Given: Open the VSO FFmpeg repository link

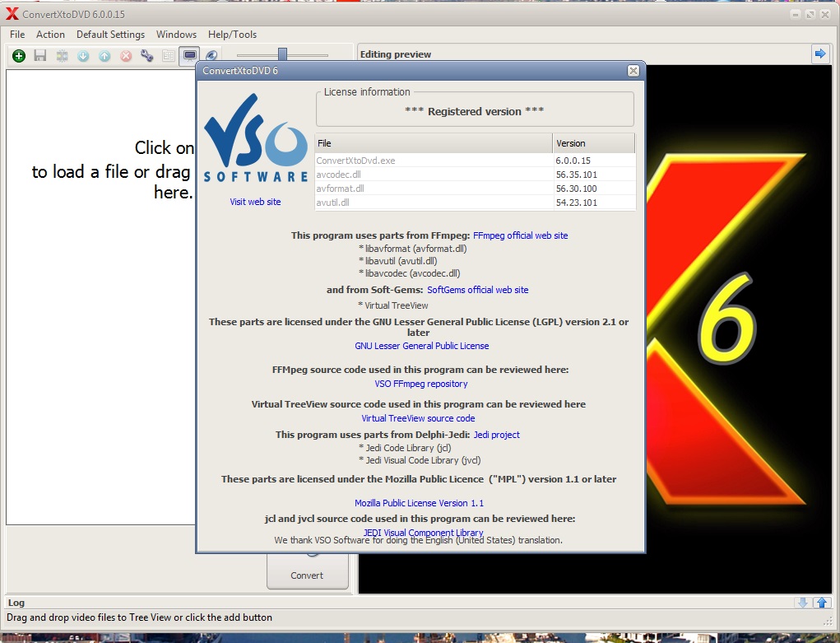Looking at the screenshot, I should [x=421, y=384].
